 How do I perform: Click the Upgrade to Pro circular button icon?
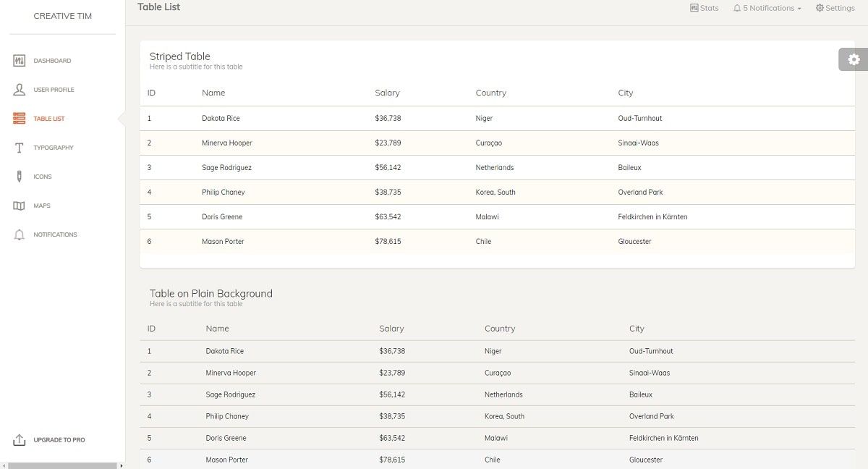pos(18,439)
